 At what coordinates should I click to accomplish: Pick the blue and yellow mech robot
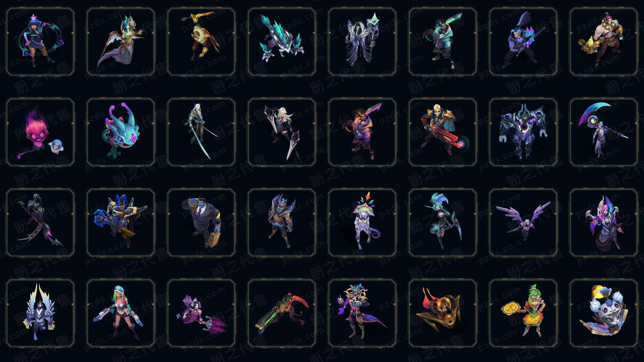[x=121, y=223]
